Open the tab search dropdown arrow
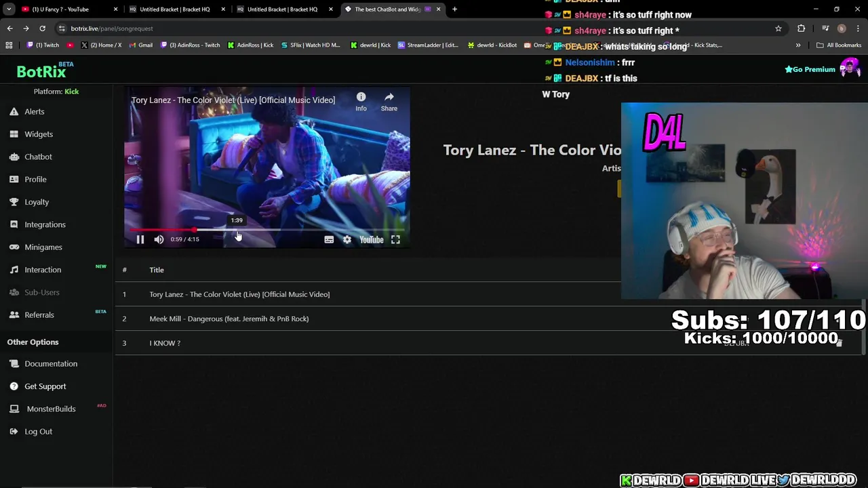The height and width of the screenshot is (488, 868). 8,9
